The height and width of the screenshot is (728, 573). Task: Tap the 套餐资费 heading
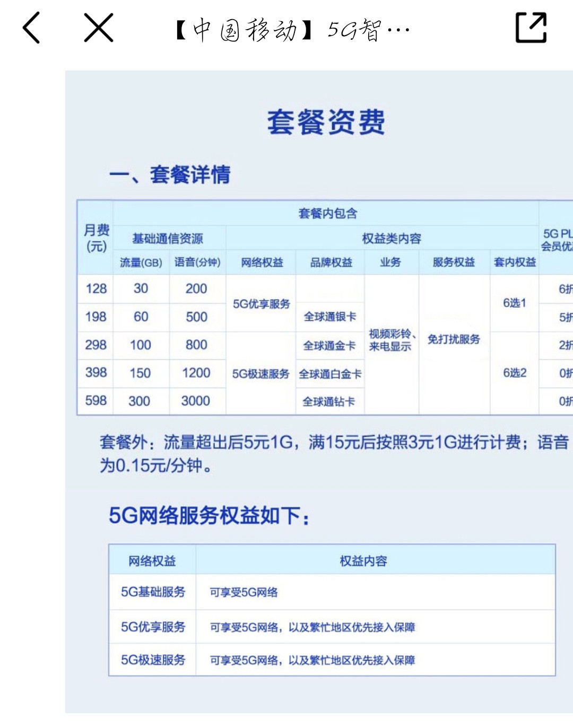pyautogui.click(x=326, y=122)
